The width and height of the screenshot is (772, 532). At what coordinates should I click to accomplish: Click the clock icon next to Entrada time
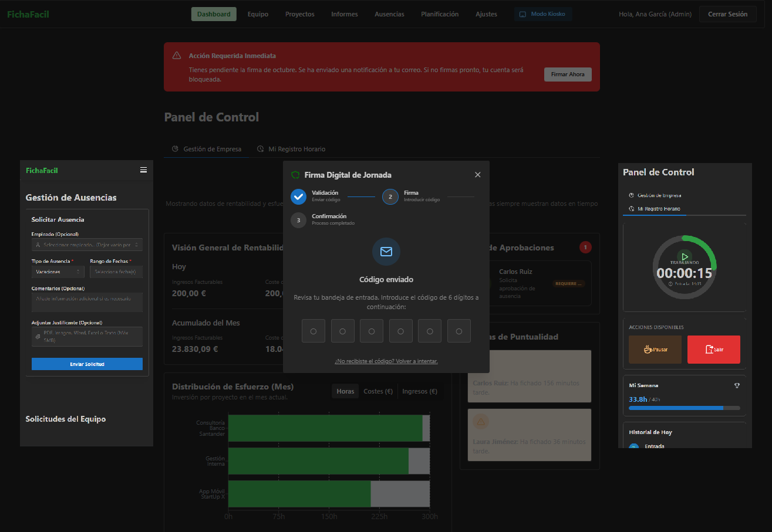pos(670,283)
